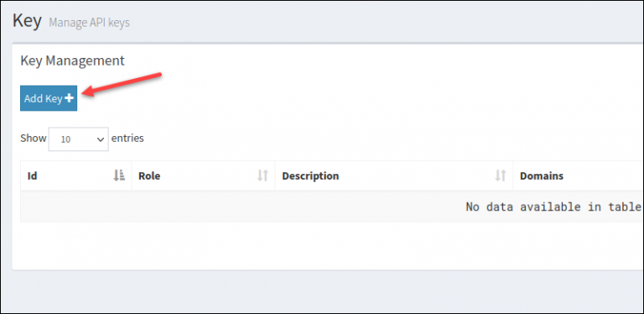Screen dimensions: 644x314
Task: Click the grey page background below the panel
Action: (328, 291)
